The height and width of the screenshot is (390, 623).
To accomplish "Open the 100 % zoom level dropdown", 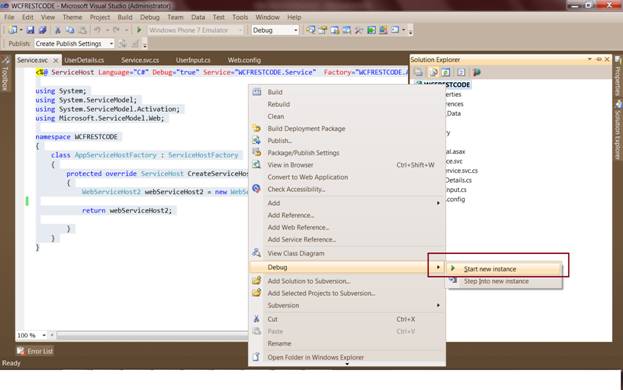I will (x=44, y=335).
